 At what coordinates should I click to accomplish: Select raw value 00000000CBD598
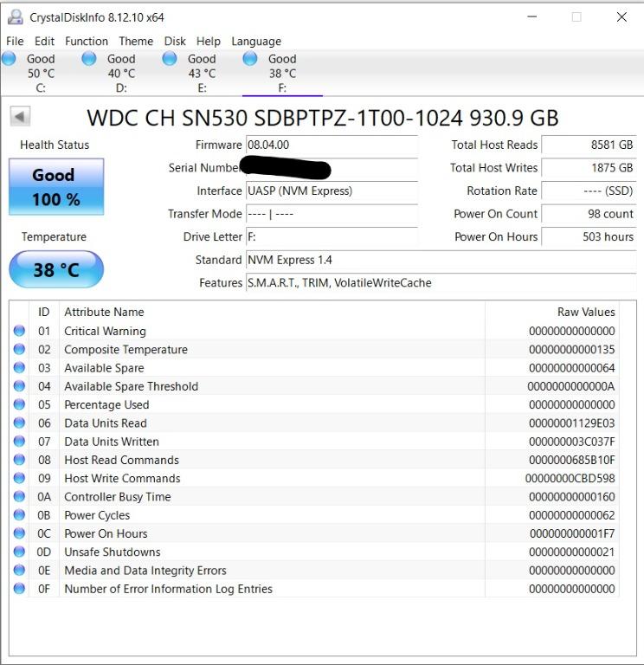pos(570,478)
